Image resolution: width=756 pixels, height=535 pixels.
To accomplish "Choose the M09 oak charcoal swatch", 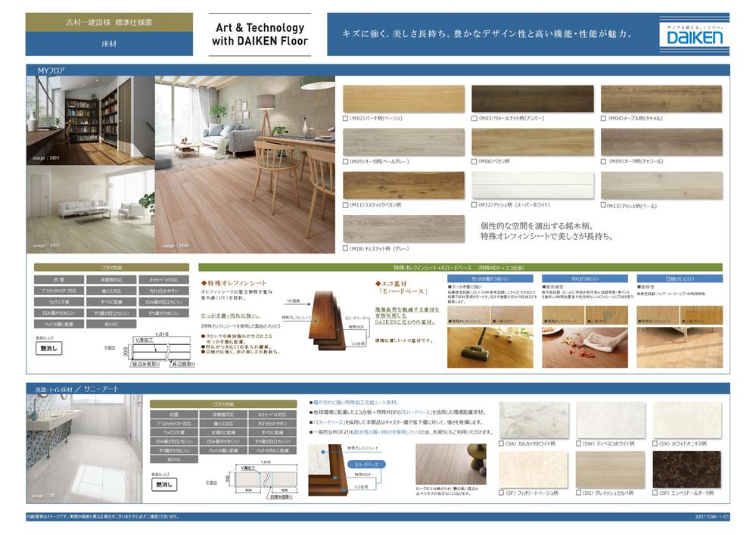I will [661, 142].
